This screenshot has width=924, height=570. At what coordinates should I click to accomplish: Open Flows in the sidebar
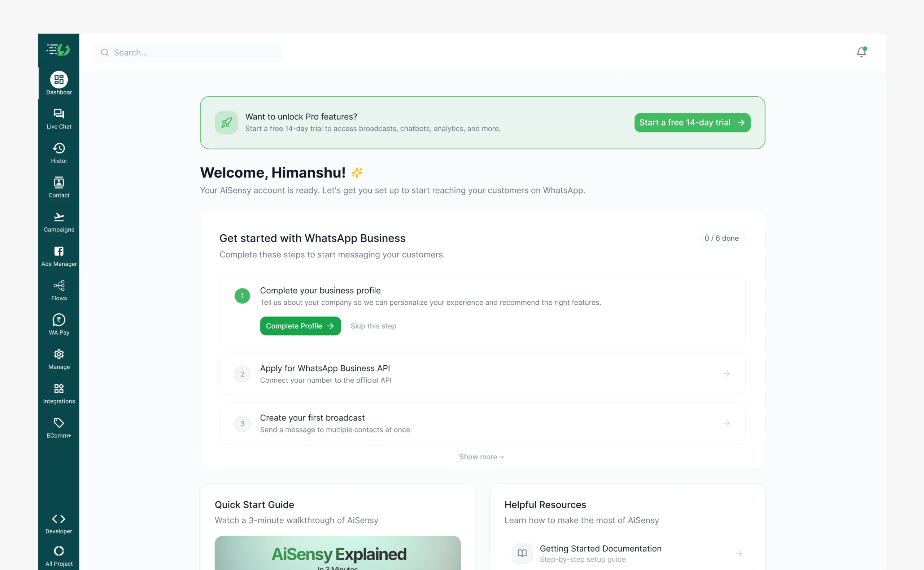click(59, 290)
